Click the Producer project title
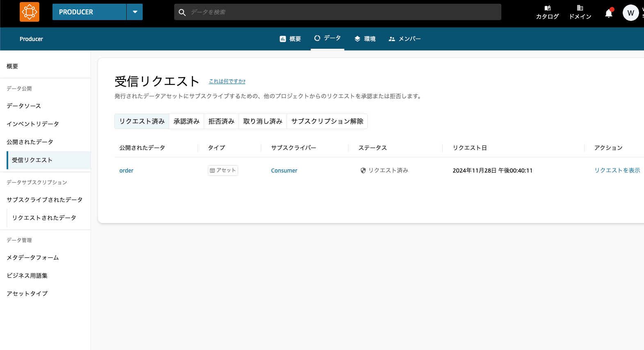 tap(31, 39)
